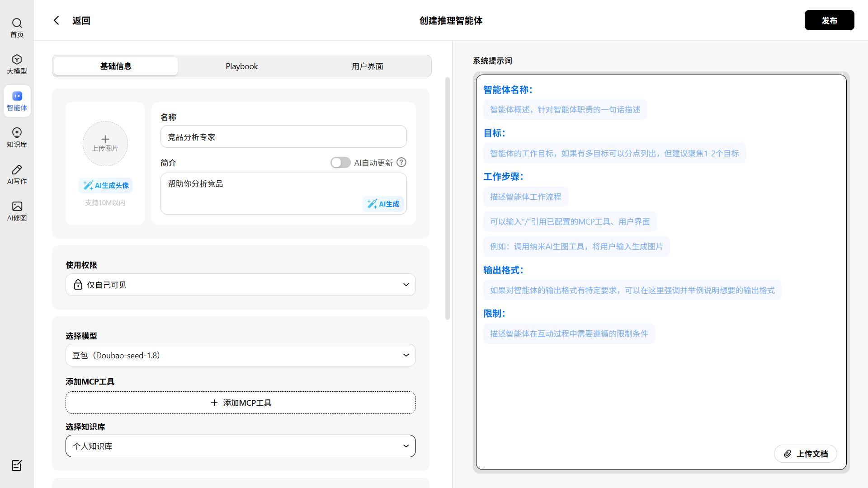Click the AI生成头像 button

105,186
